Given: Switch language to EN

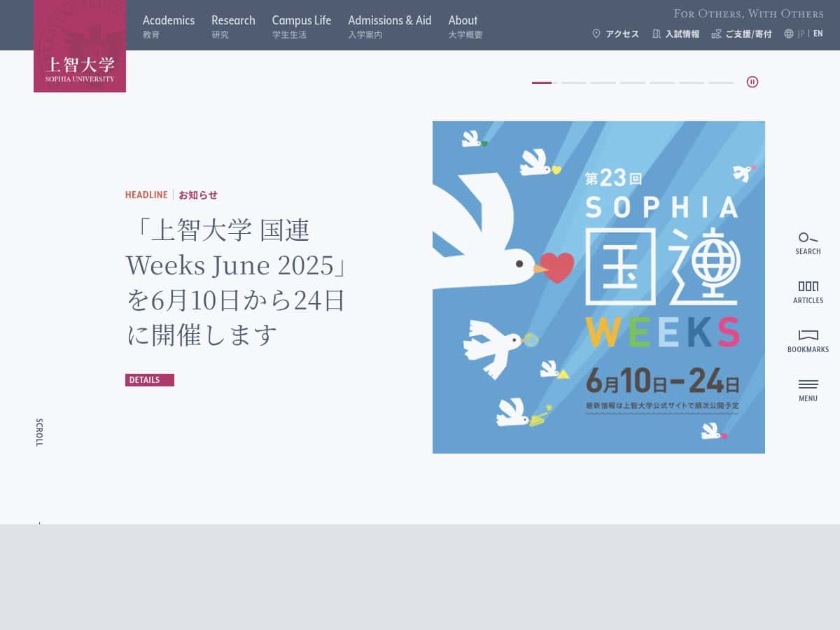Looking at the screenshot, I should click(818, 34).
